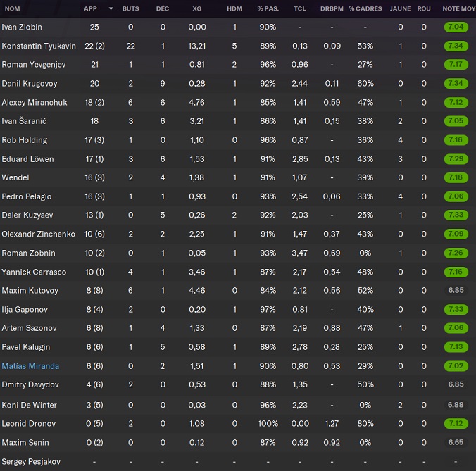
Task: Click Koni De Winter's 6.88 rating
Action: coord(456,405)
